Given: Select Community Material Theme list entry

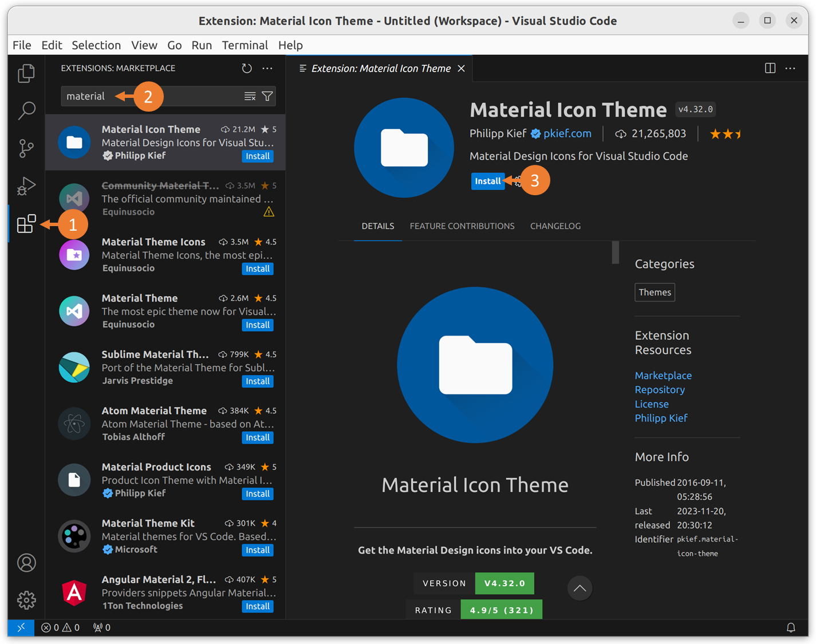Looking at the screenshot, I should (x=165, y=199).
